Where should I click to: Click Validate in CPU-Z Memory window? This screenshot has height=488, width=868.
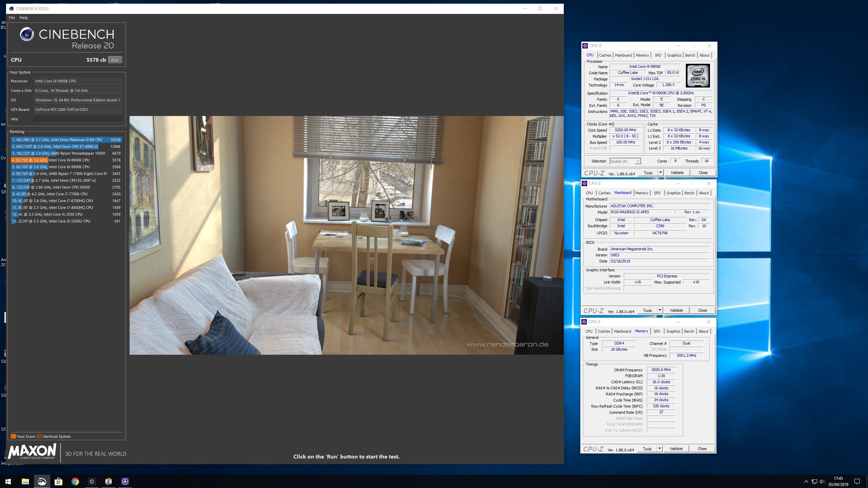click(x=676, y=449)
